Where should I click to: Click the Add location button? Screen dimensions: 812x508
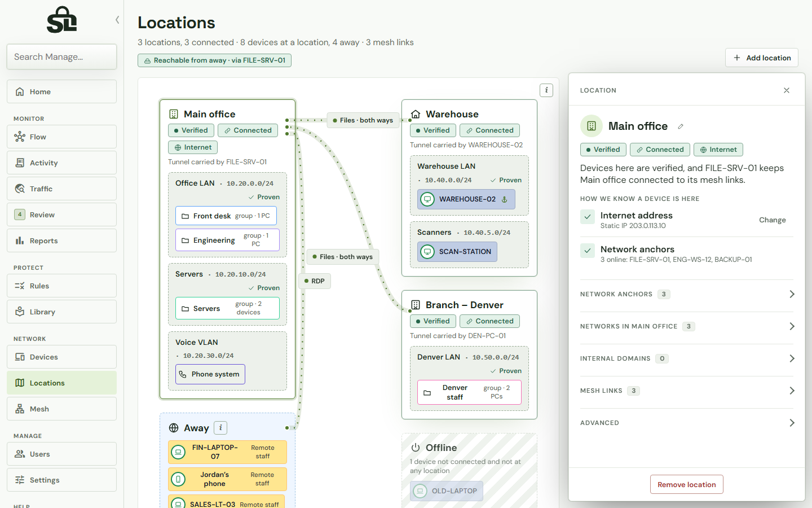pos(762,58)
